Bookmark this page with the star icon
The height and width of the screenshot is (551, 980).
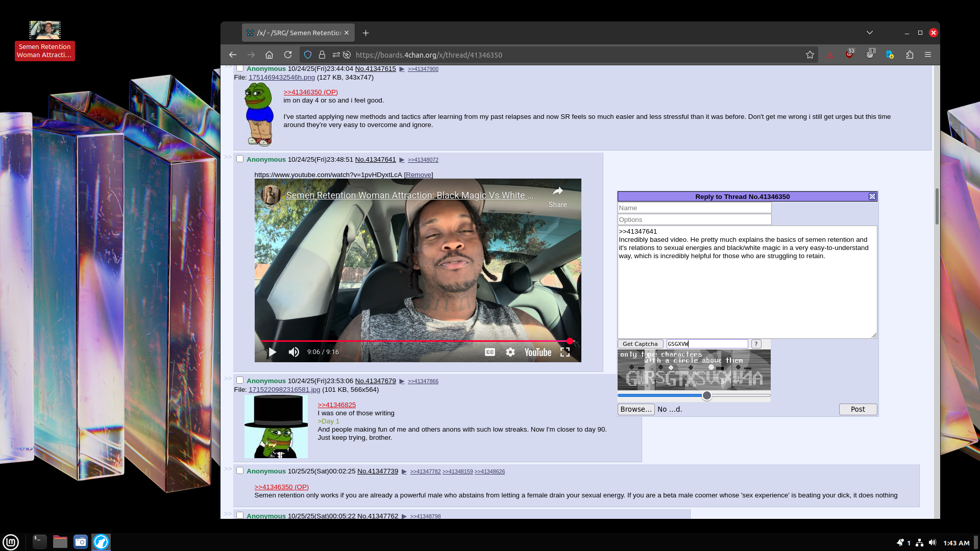810,55
